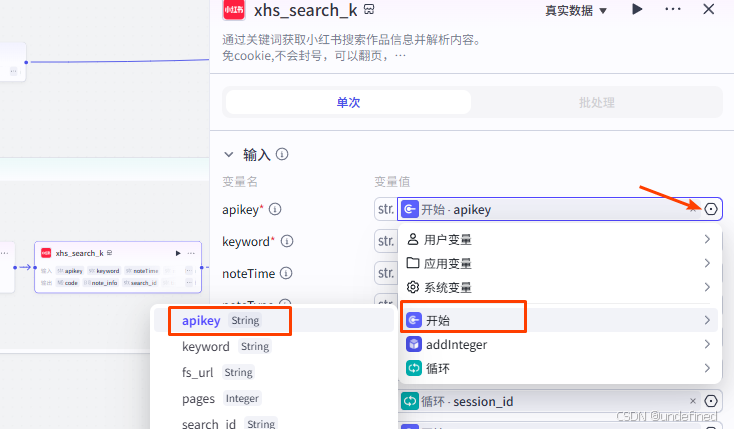This screenshot has height=429, width=734.
Task: Click keyword input tag on canvas node
Action: pyautogui.click(x=104, y=271)
